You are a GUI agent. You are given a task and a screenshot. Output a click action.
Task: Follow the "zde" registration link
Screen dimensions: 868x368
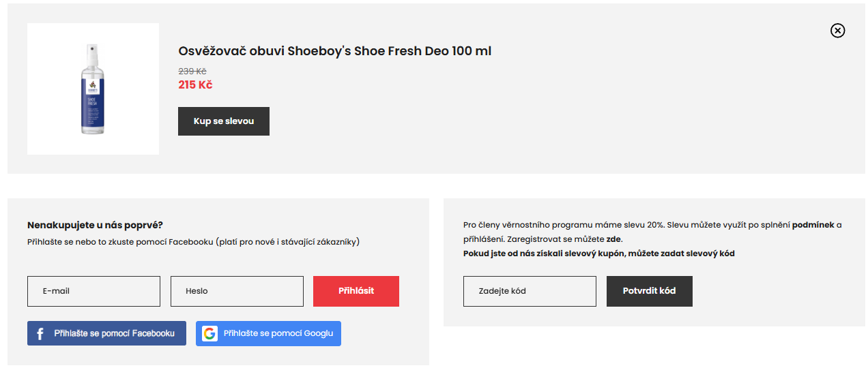(613, 239)
